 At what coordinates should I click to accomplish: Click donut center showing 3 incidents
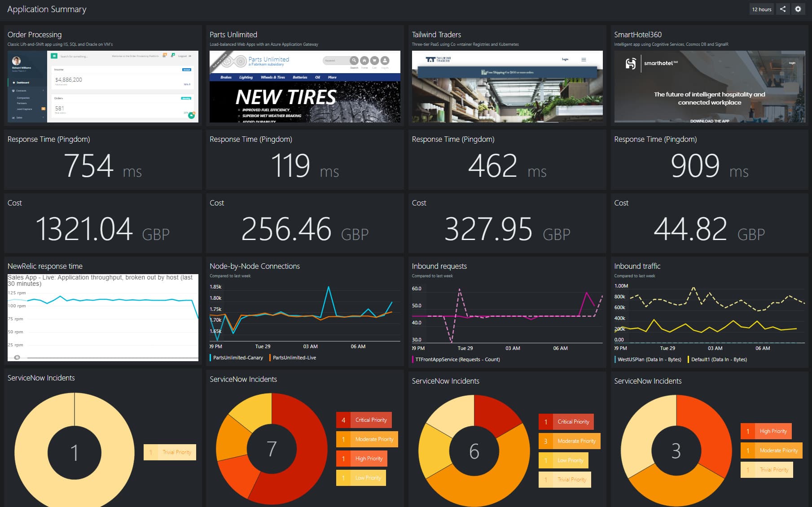(676, 451)
